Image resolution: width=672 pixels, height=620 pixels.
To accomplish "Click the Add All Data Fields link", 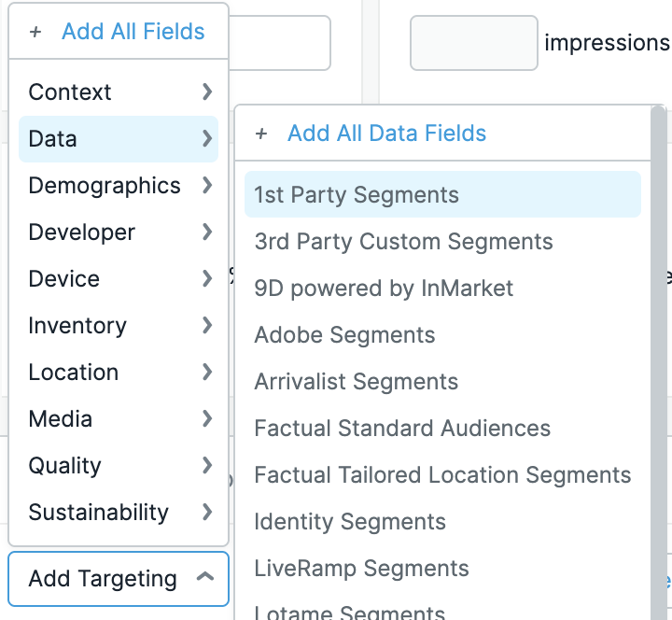I will point(386,134).
